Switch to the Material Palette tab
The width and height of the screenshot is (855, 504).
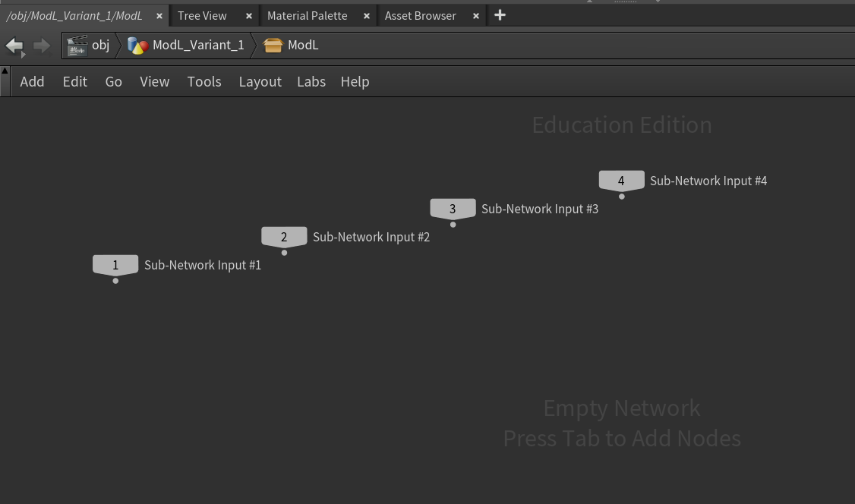[x=307, y=16]
